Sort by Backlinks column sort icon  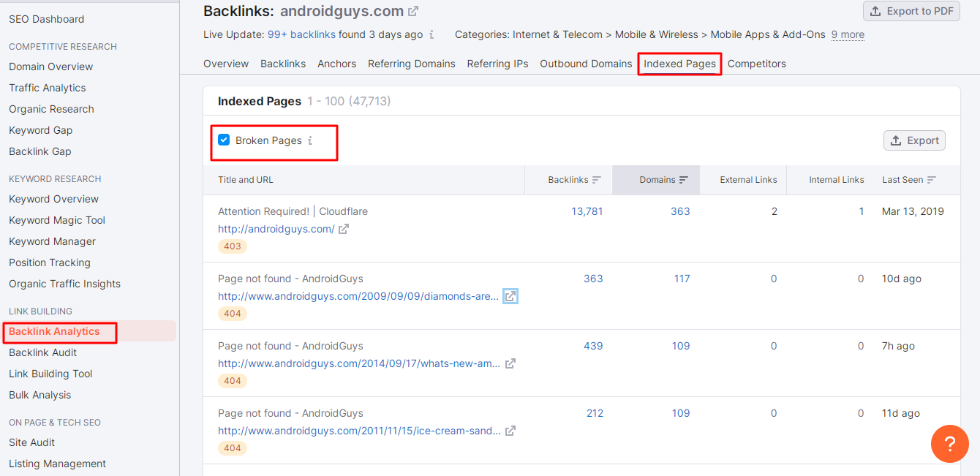coord(597,180)
